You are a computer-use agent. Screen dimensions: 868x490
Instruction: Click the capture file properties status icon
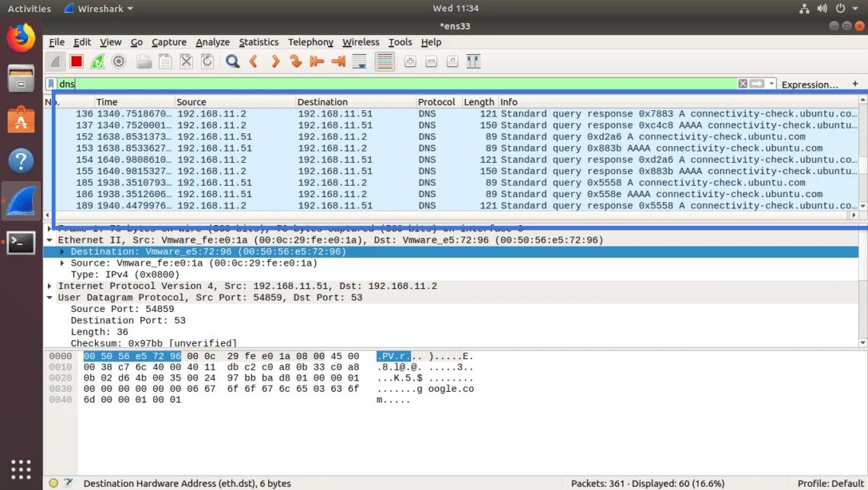(68, 483)
